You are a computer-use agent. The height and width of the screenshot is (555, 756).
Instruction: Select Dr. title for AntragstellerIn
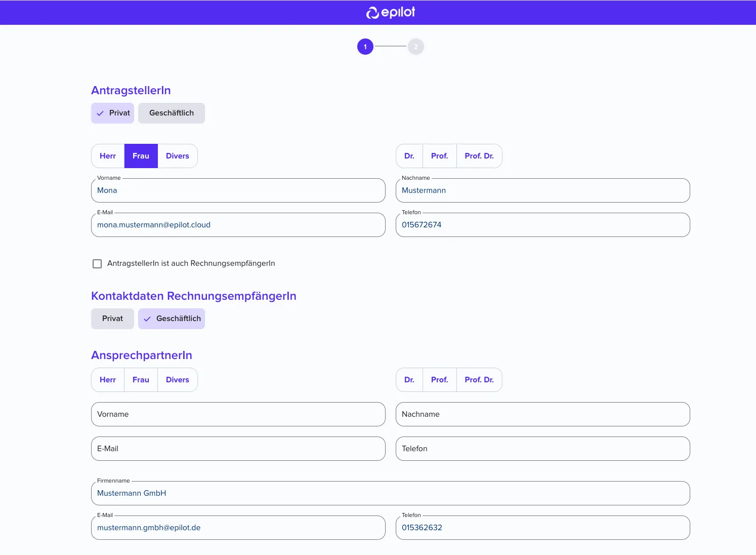tap(409, 156)
